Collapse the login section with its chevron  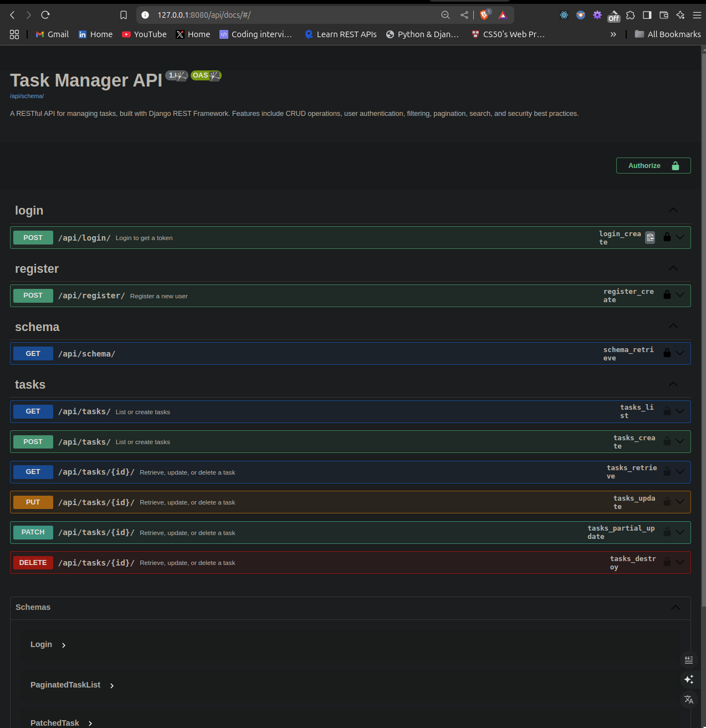(x=673, y=210)
